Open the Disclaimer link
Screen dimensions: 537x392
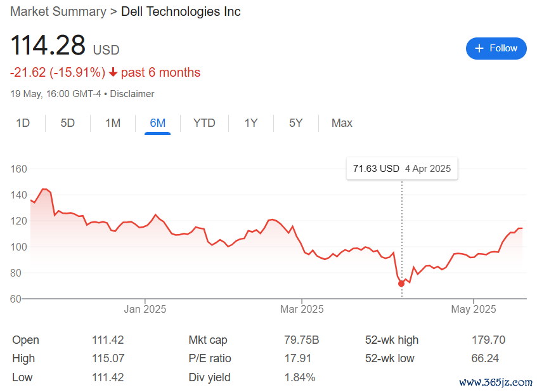tap(132, 94)
